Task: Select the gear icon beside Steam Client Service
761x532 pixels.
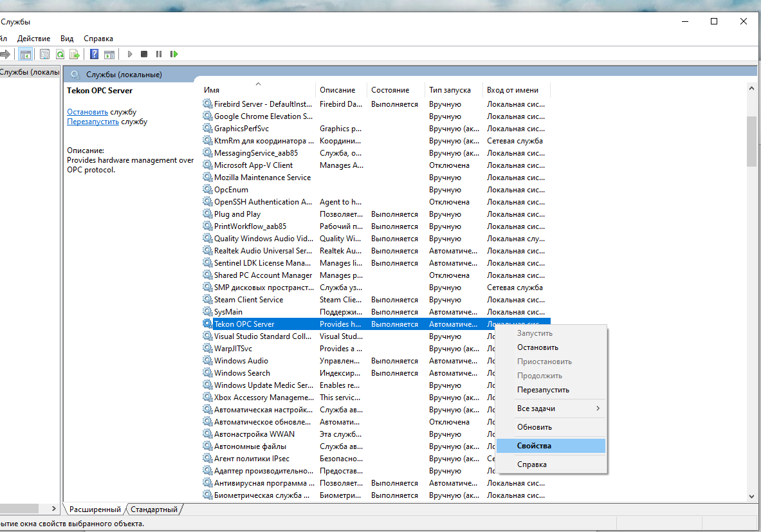Action: coord(207,300)
